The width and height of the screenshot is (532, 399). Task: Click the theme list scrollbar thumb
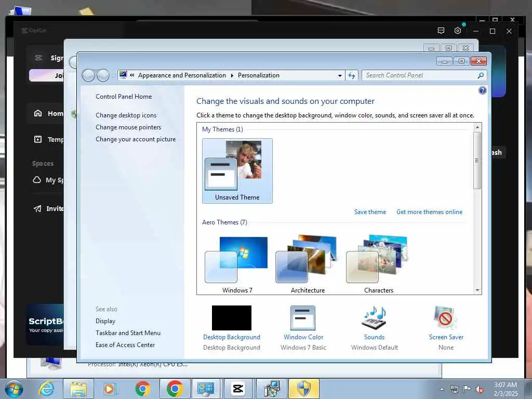[x=477, y=161]
